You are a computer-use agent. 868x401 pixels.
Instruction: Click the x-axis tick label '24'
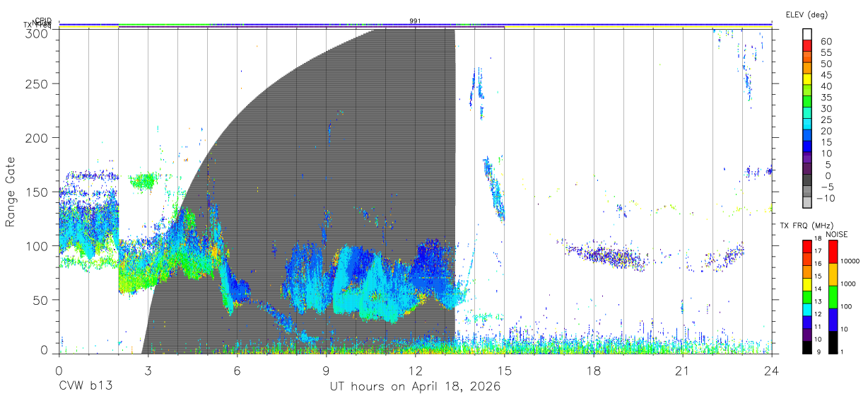coord(771,370)
